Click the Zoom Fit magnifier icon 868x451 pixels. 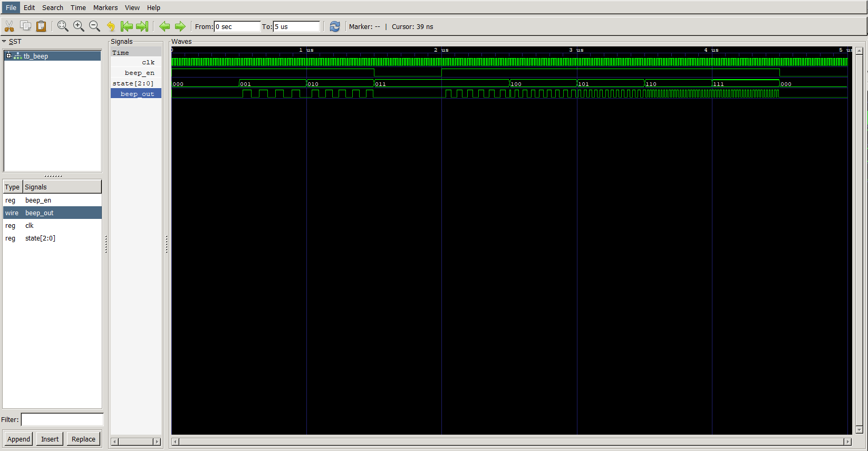(x=63, y=26)
